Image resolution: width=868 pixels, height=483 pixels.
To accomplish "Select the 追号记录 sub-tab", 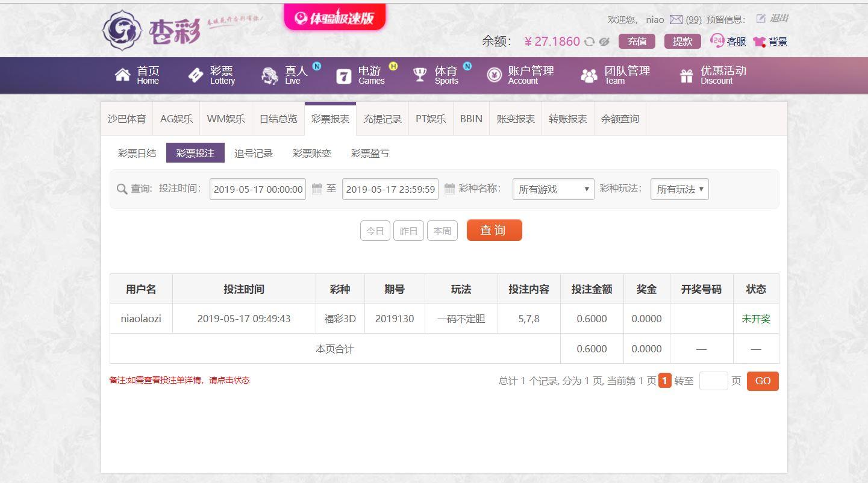I will (x=254, y=153).
